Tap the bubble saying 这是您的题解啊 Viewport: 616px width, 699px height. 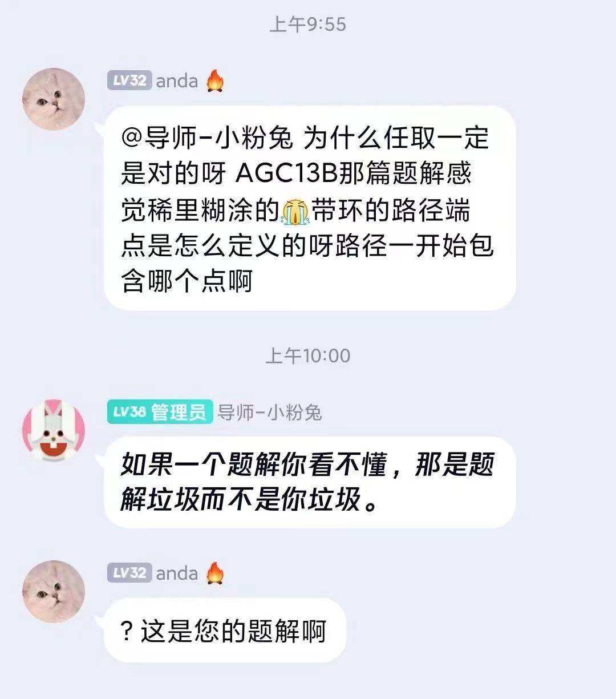point(225,631)
